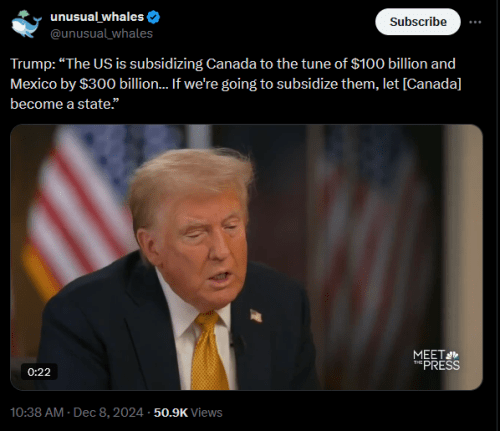Click the 0:22 duration badge
This screenshot has width=500, height=431.
[39, 372]
